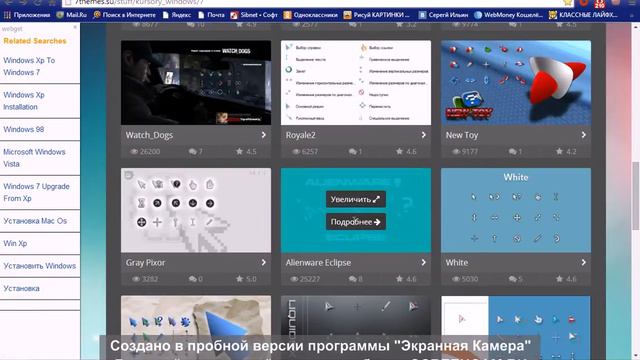Open the Royale2 cursor preview image
The width and height of the screenshot is (640, 360).
(x=356, y=82)
